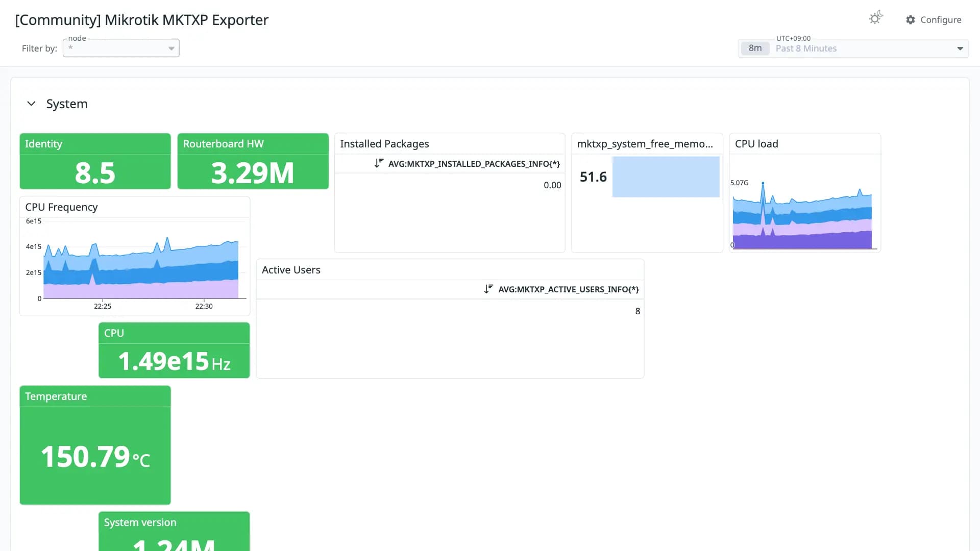
Task: Select the CPU widget showing 1.49e15 Hz
Action: pos(174,350)
